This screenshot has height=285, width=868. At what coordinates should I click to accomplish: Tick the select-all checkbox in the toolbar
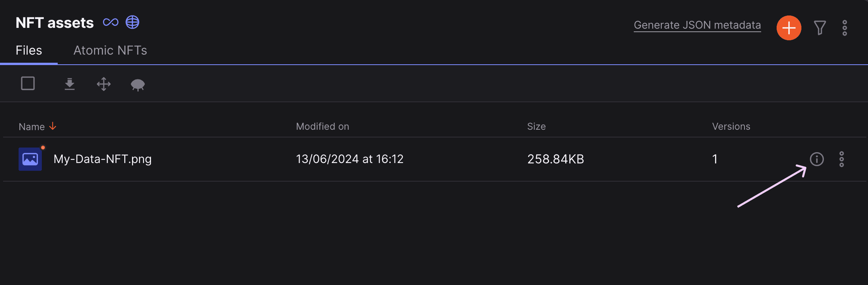(x=28, y=83)
